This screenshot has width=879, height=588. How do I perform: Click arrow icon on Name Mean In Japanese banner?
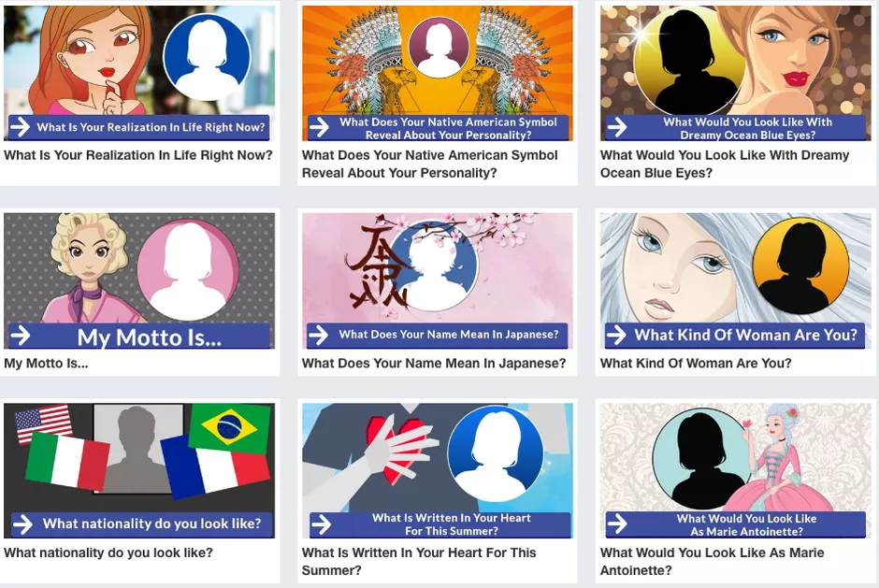(x=318, y=336)
